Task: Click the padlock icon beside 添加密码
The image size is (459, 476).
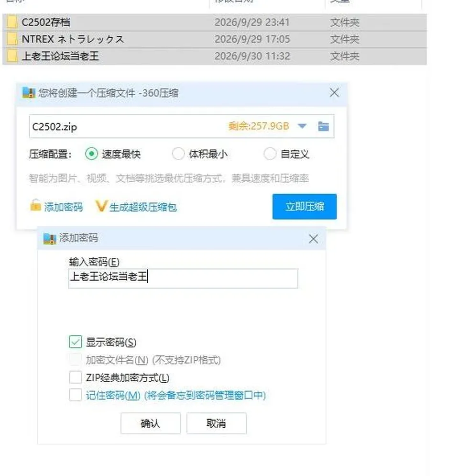Action: (x=35, y=205)
